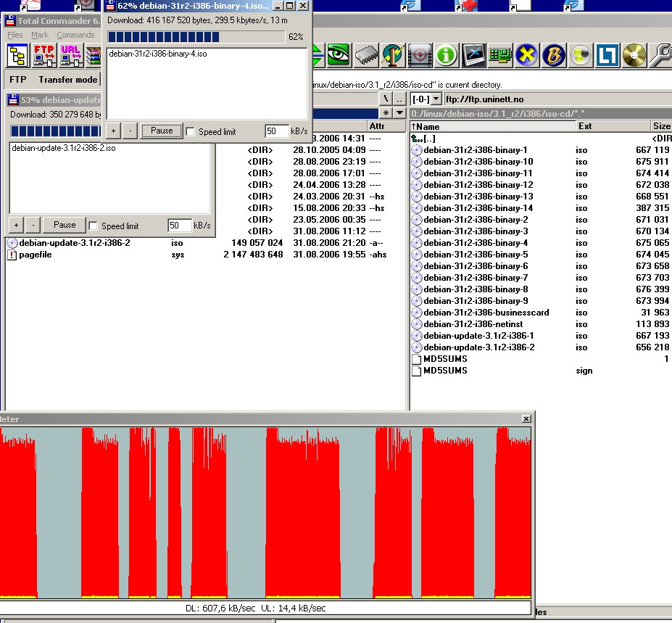Viewport: 672px width, 623px height.
Task: Click the FTP Transfer mode selector
Action: click(67, 80)
